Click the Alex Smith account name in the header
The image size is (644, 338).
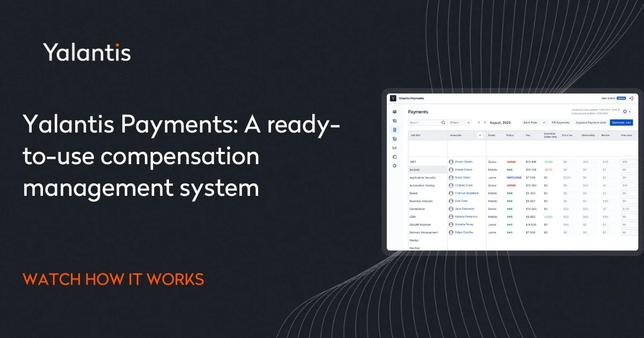coord(609,98)
